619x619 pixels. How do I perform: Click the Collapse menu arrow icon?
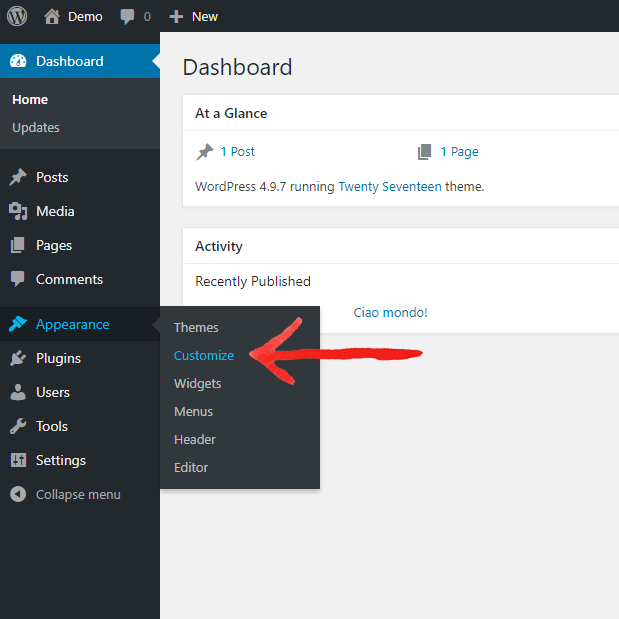[x=18, y=494]
